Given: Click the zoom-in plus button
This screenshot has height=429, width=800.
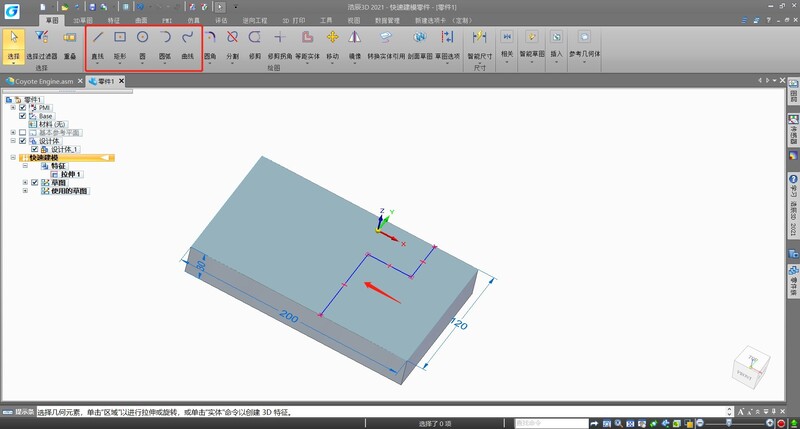Looking at the screenshot, I should (x=769, y=423).
